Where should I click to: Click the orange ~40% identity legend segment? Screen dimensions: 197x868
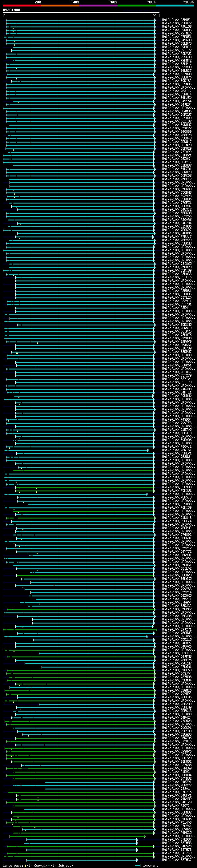[60, 6]
